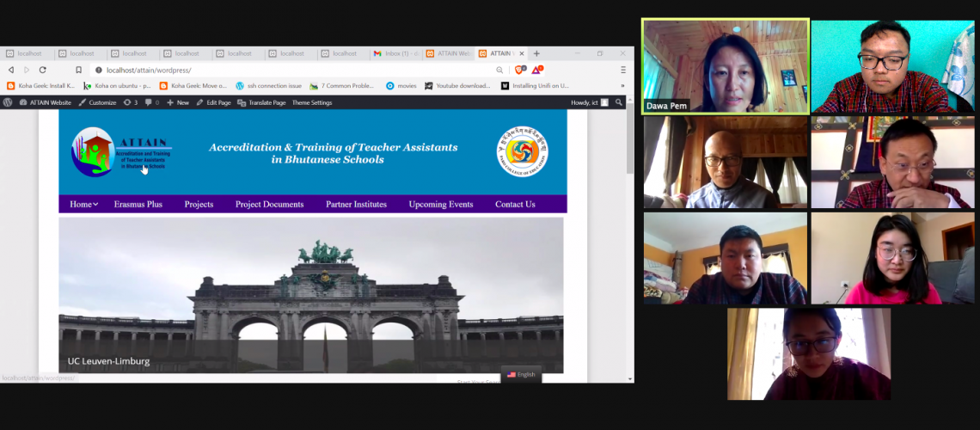Click the zoom magnifier in the address bar
Screen dimensions: 980x430
click(499, 70)
